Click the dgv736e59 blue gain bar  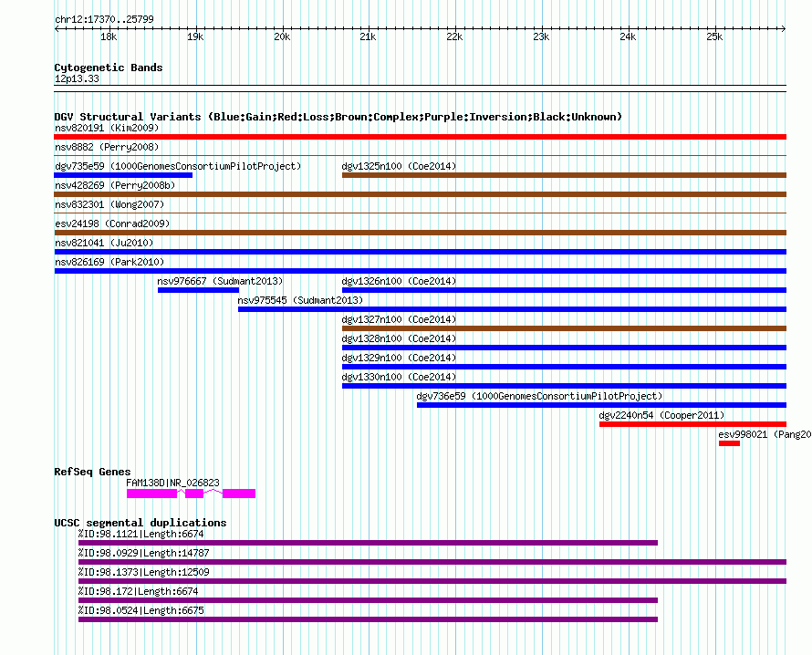[601, 405]
